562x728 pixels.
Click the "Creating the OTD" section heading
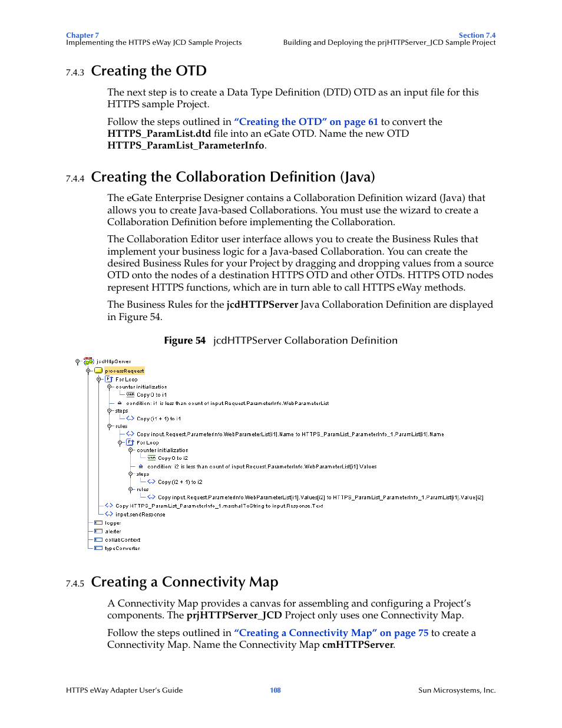(x=148, y=71)
